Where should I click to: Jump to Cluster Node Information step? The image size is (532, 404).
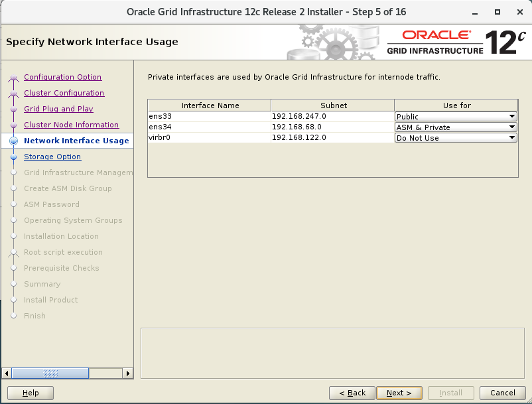[71, 125]
